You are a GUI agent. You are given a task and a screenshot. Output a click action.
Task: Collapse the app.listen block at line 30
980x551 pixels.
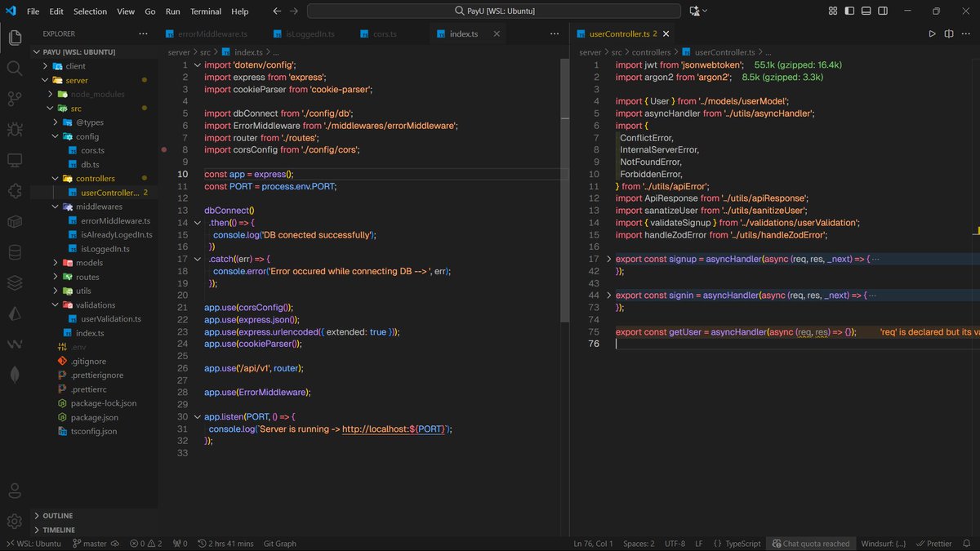point(197,416)
